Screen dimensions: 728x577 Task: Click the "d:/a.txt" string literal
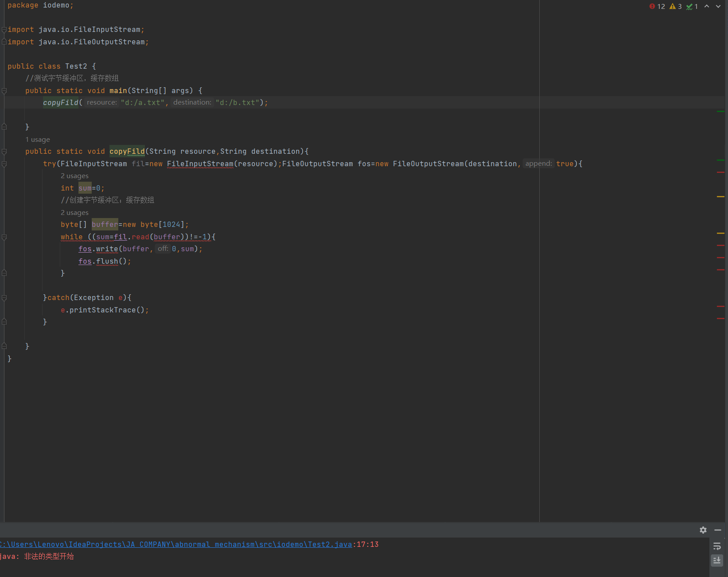point(142,103)
